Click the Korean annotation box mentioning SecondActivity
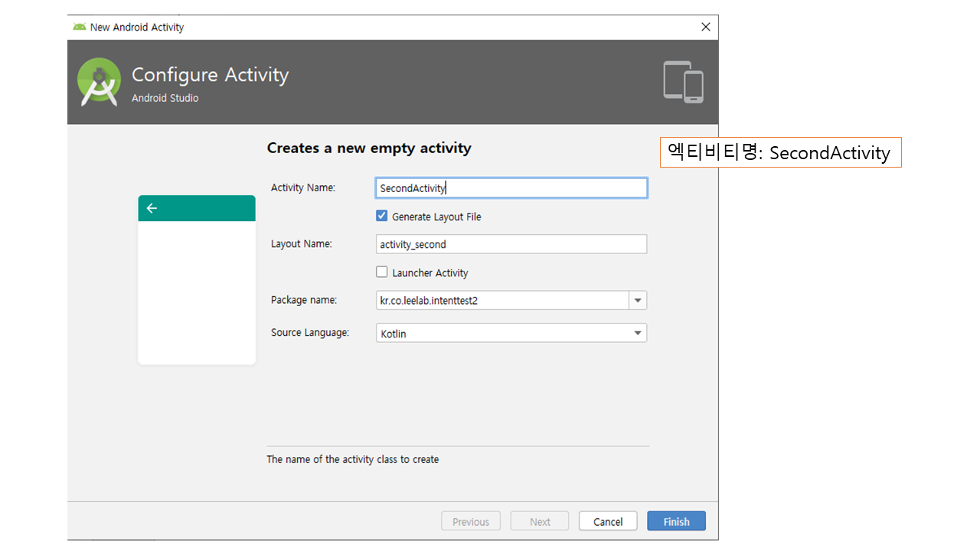 click(780, 152)
